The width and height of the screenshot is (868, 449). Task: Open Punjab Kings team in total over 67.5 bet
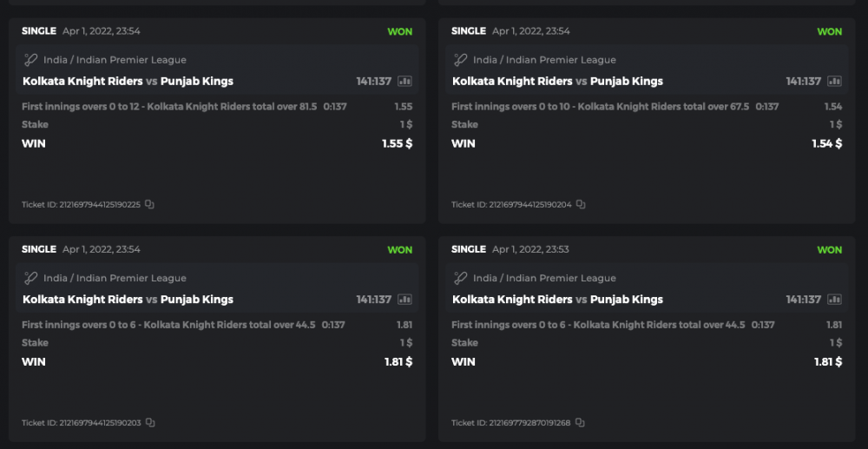click(x=627, y=82)
